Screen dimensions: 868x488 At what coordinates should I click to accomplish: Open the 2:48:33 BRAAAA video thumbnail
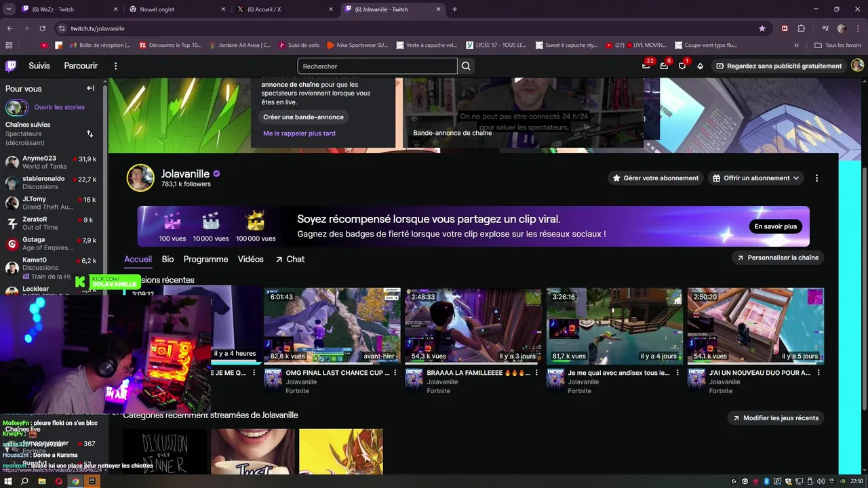coord(473,326)
